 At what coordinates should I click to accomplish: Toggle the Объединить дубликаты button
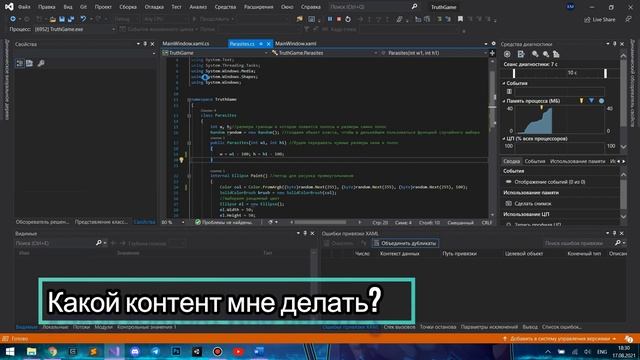click(405, 243)
